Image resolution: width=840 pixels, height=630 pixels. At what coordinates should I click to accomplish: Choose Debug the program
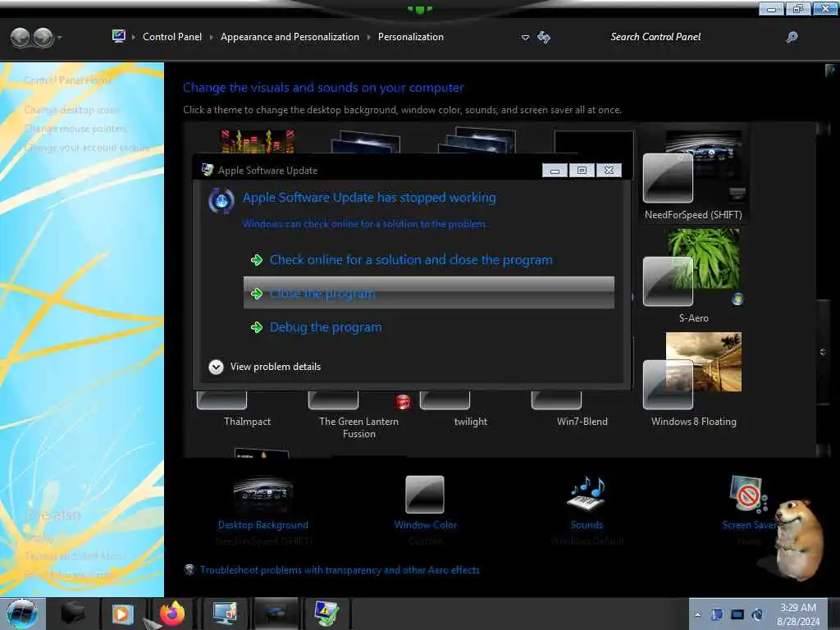pos(326,327)
